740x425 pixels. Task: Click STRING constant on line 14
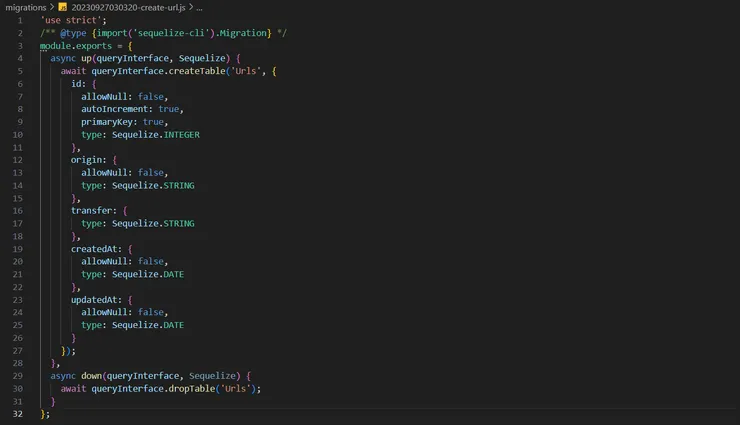pos(179,186)
